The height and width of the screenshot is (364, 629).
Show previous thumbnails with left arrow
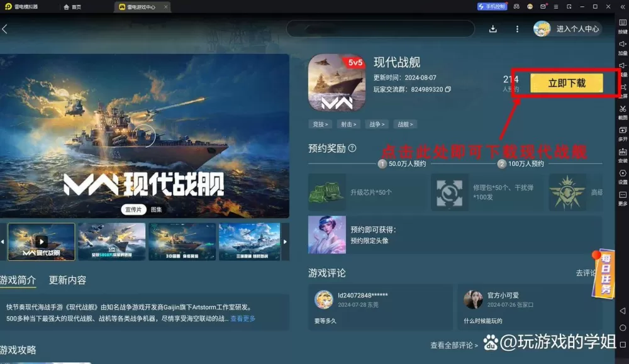pyautogui.click(x=3, y=242)
